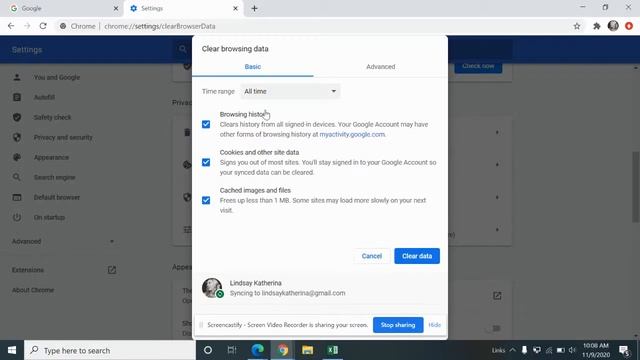Select the Settings browser tab
This screenshot has width=640, height=360.
point(184,8)
